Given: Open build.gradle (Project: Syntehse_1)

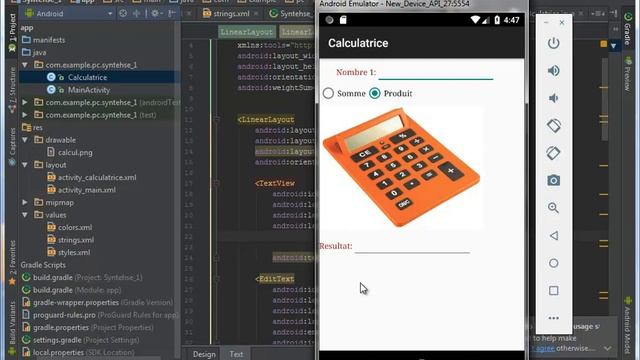Looking at the screenshot, I should point(88,278).
